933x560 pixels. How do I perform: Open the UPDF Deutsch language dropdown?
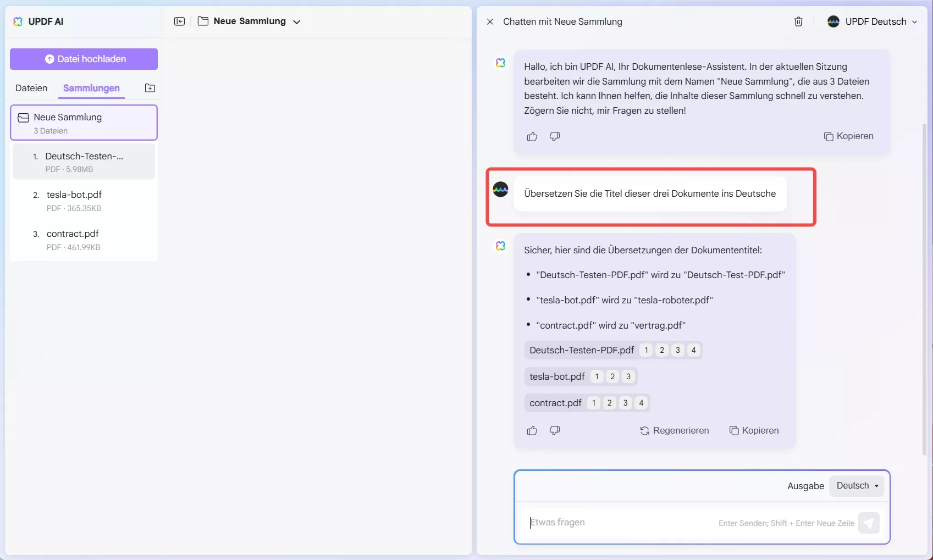click(x=872, y=21)
